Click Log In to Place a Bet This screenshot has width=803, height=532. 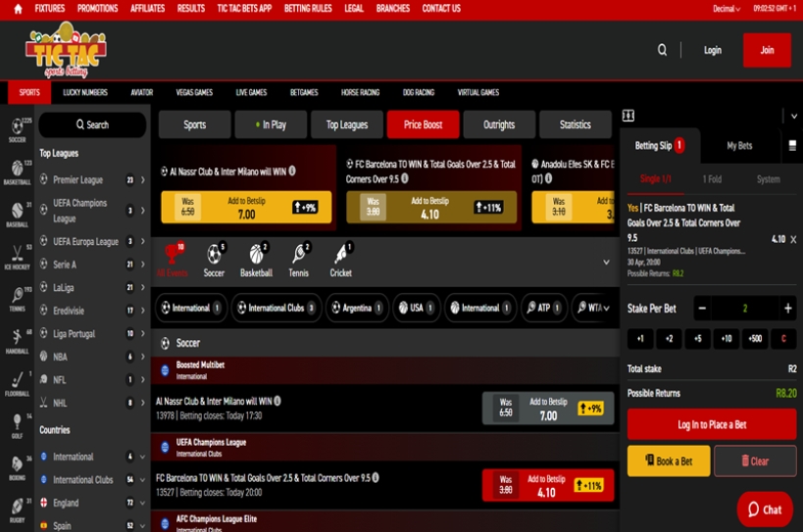tap(712, 424)
